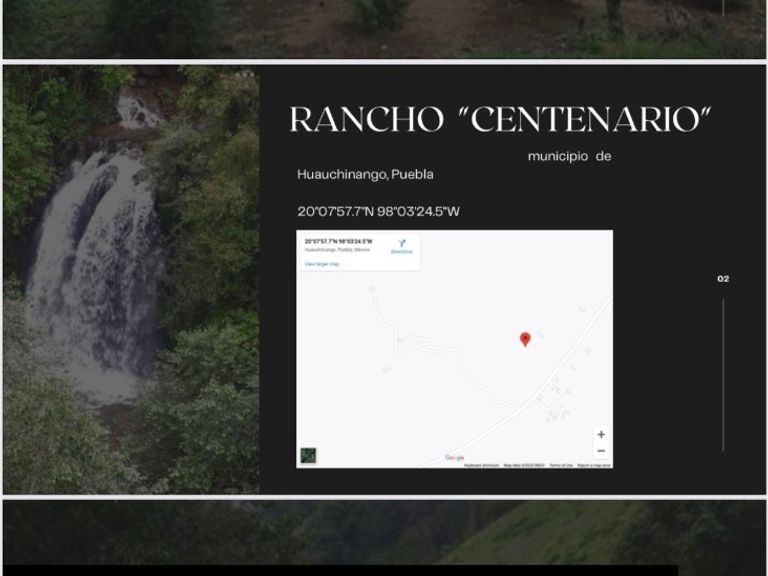The width and height of the screenshot is (768, 576).
Task: Select the map card coordinates title
Action: (x=338, y=241)
